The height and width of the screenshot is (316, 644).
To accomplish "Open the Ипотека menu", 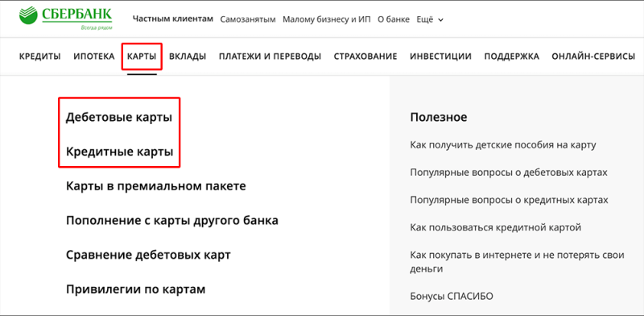I will coord(94,56).
